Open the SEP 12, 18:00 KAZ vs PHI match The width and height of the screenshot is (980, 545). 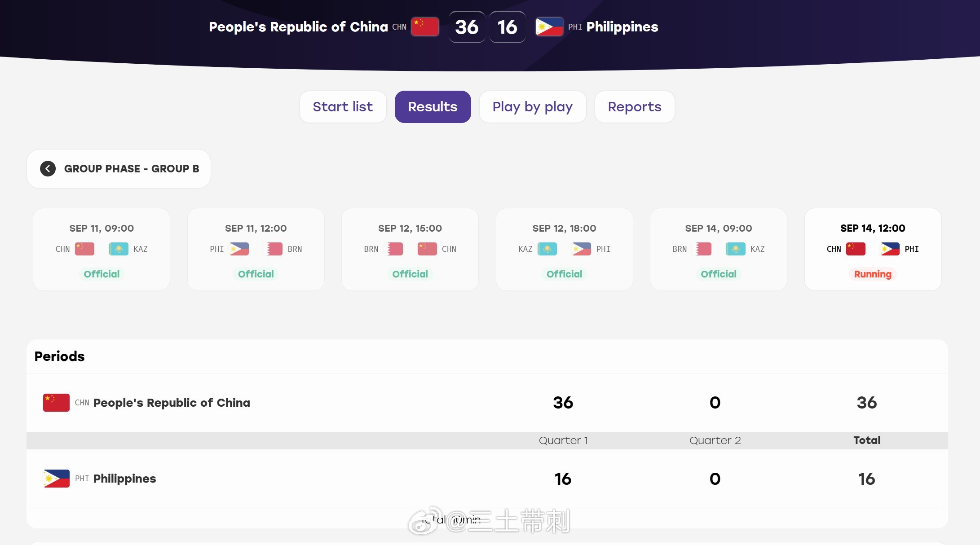click(x=565, y=249)
